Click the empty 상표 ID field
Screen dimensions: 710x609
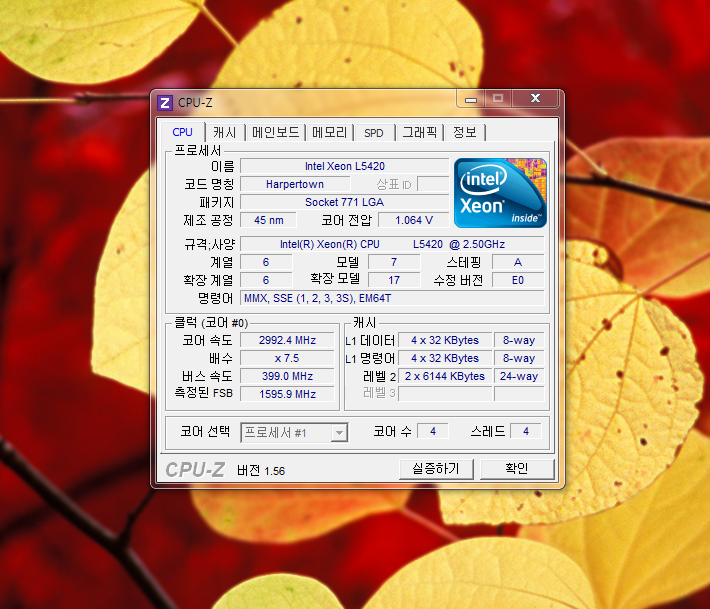[433, 184]
